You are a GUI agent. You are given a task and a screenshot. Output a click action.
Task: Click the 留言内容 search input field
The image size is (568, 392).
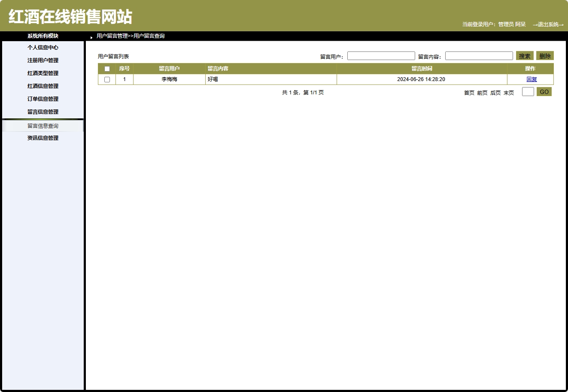click(x=479, y=55)
